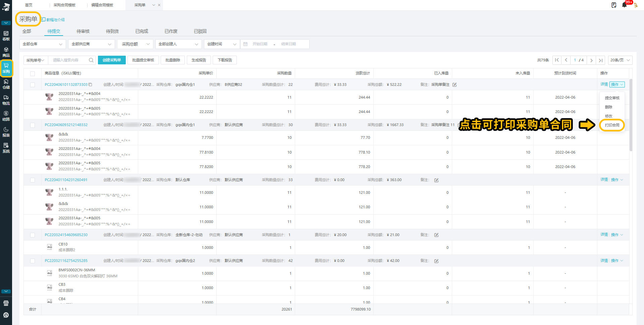The image size is (644, 325).
Task: Switch to the 已作废 status tab
Action: (x=171, y=31)
